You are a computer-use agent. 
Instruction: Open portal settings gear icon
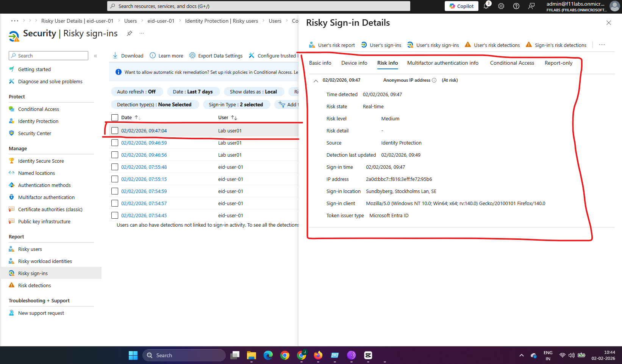click(501, 6)
